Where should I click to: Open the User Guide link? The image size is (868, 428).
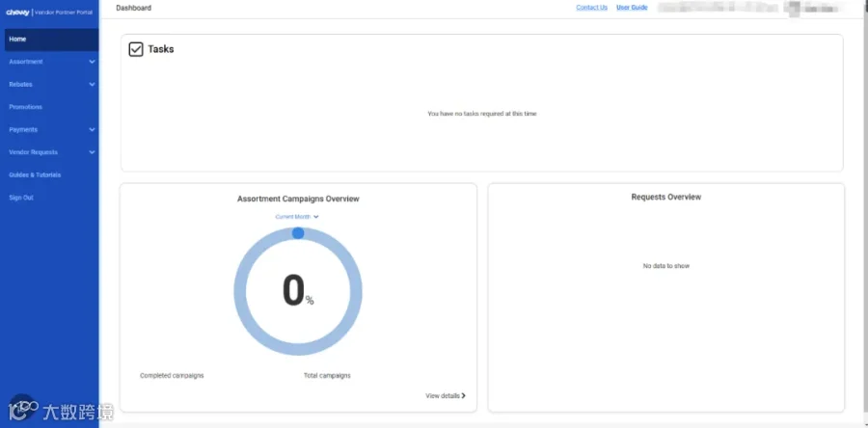(x=632, y=8)
